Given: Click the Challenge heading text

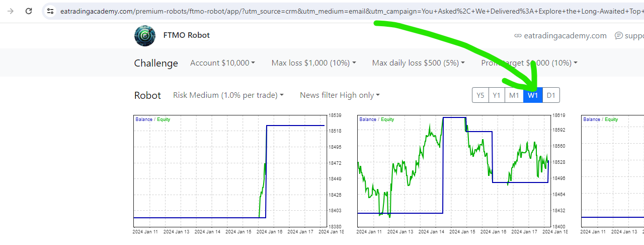Looking at the screenshot, I should pyautogui.click(x=156, y=63).
